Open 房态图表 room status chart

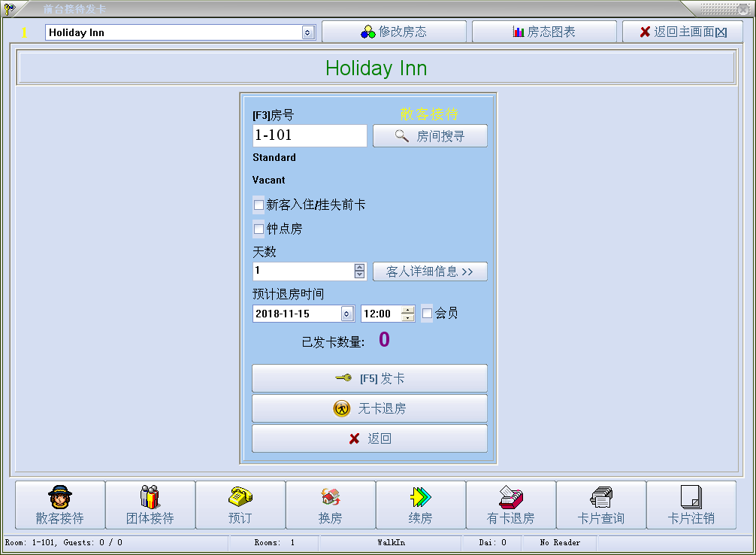[x=544, y=32]
